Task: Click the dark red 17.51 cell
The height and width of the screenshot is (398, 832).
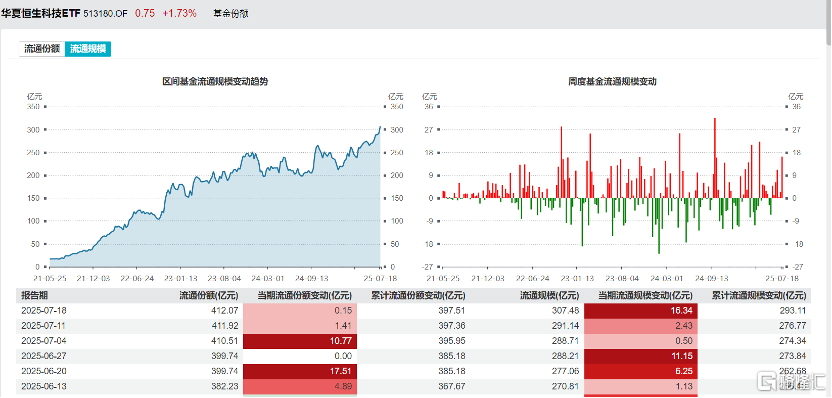Action: pos(300,371)
